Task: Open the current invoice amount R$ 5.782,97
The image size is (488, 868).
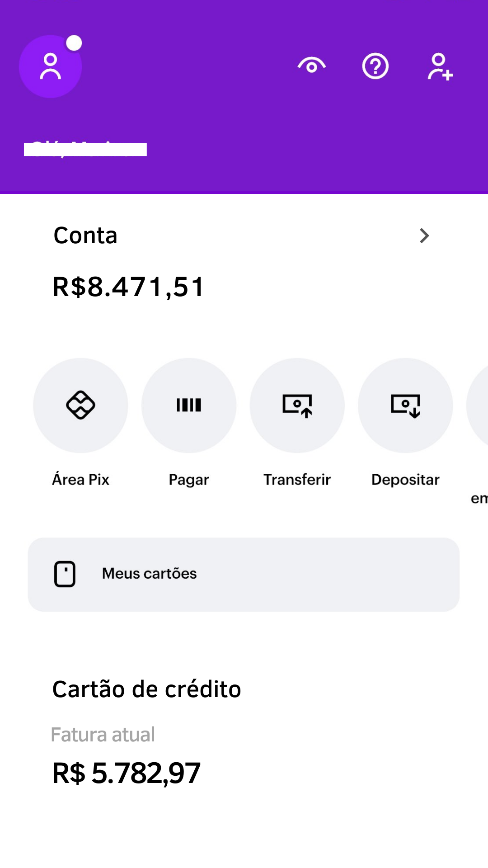Action: pos(127,773)
